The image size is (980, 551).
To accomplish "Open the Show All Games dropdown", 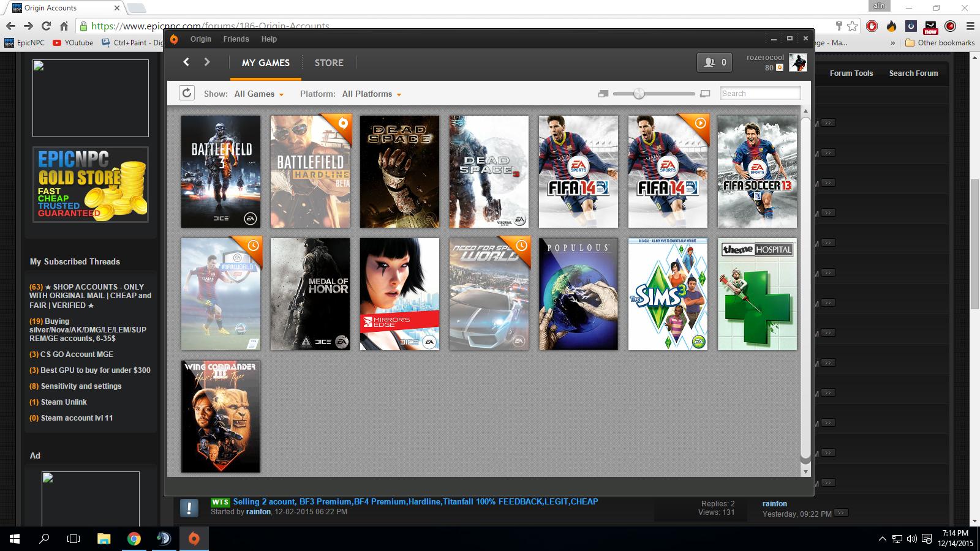I will pos(259,94).
